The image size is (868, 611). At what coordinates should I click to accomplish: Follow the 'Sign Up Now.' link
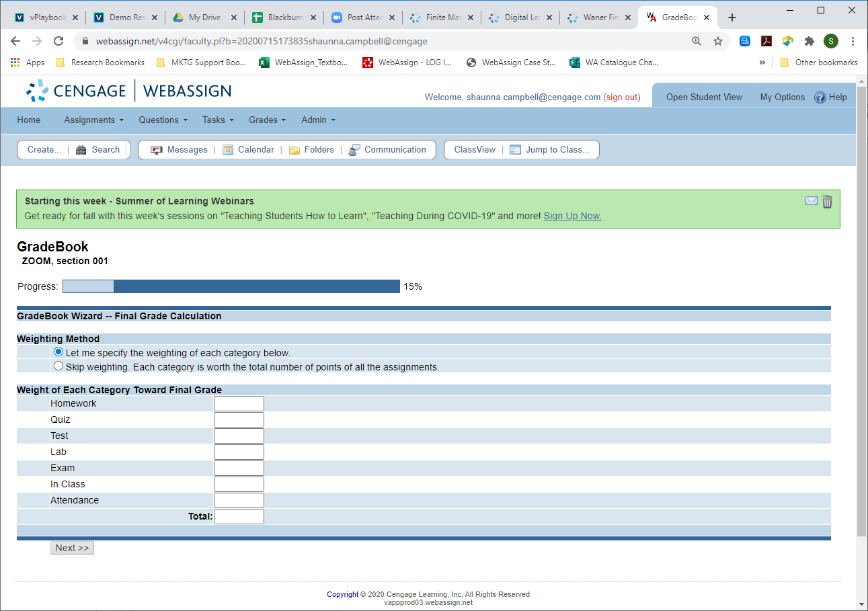572,216
